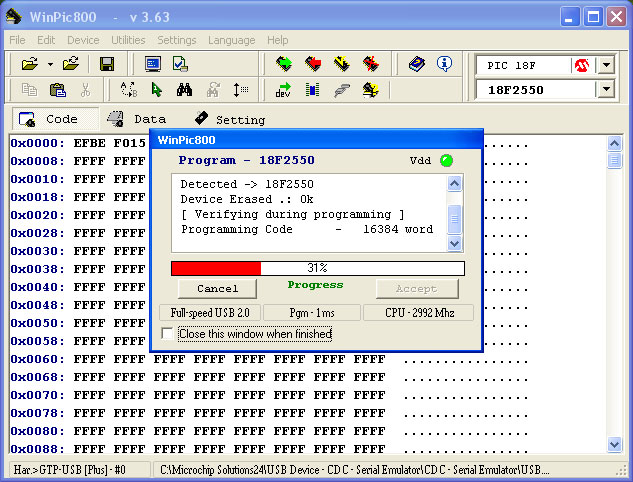Image resolution: width=633 pixels, height=482 pixels.
Task: Click the detect device 'dev' icon
Action: click(283, 90)
